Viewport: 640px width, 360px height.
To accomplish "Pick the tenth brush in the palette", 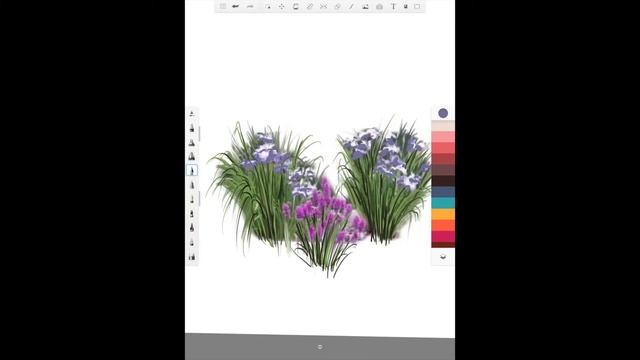I will click(x=192, y=242).
